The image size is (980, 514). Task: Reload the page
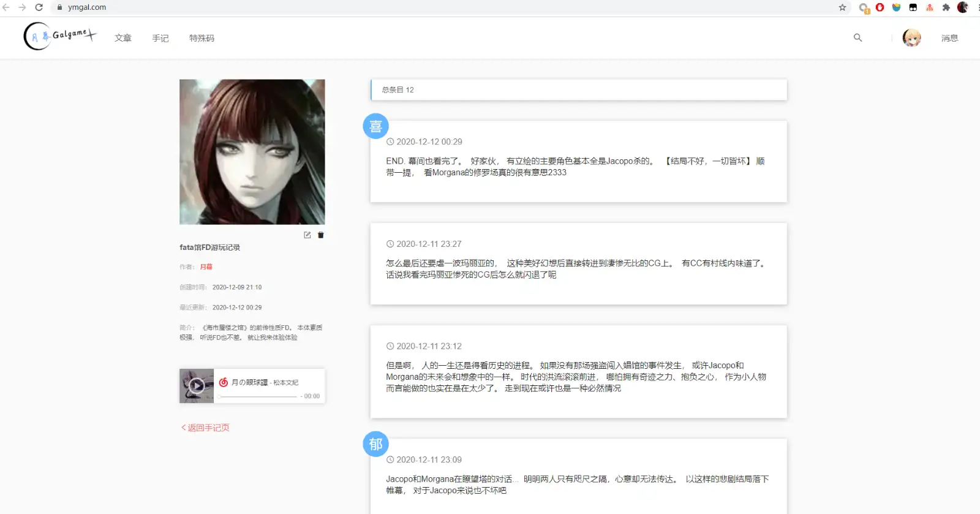click(39, 7)
